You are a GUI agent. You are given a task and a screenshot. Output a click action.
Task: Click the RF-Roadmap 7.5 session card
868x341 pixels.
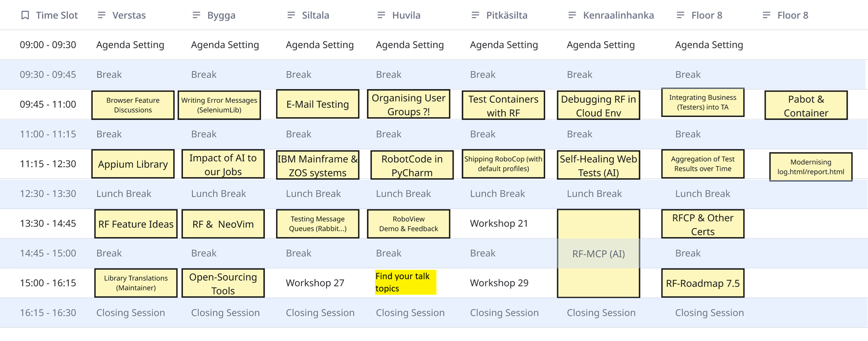point(703,283)
